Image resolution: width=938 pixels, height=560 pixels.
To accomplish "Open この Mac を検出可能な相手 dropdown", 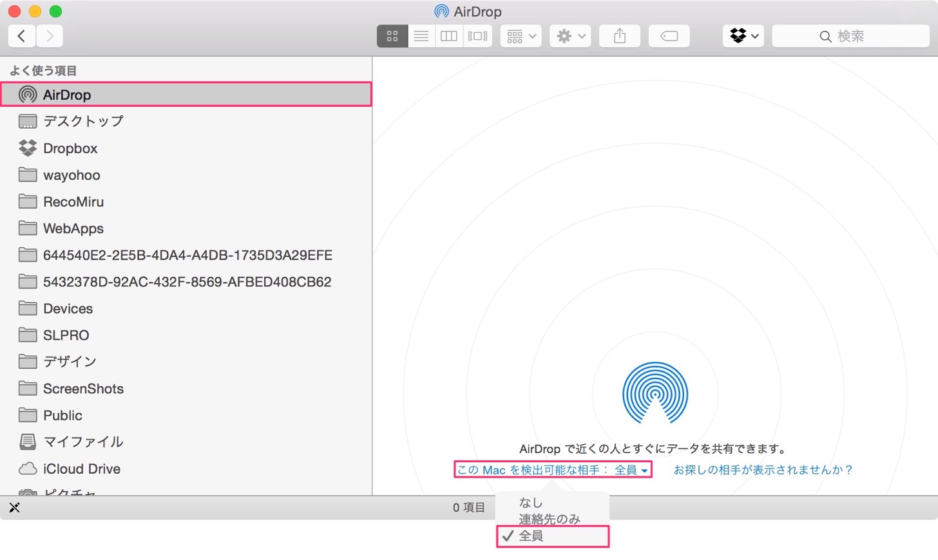I will coord(553,470).
